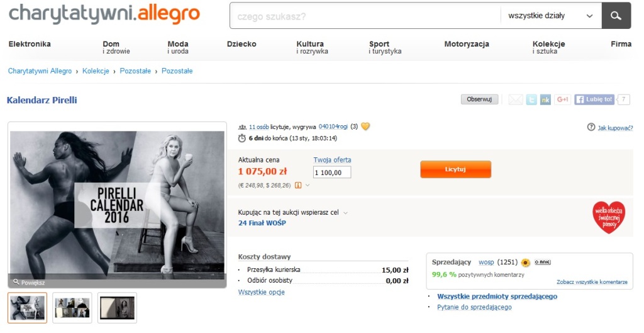Click the WOŚP red heart logo
Viewport: 644px width, 333px height.
609,217
